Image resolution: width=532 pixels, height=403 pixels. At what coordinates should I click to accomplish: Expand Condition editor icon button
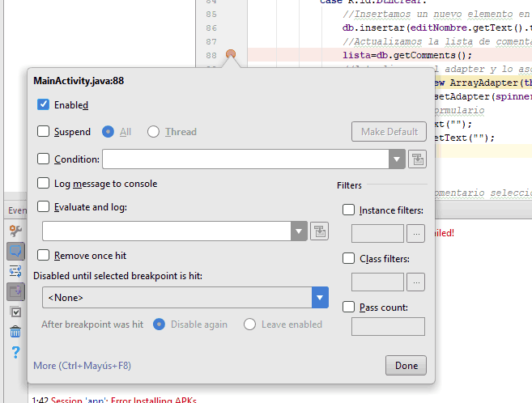point(417,159)
